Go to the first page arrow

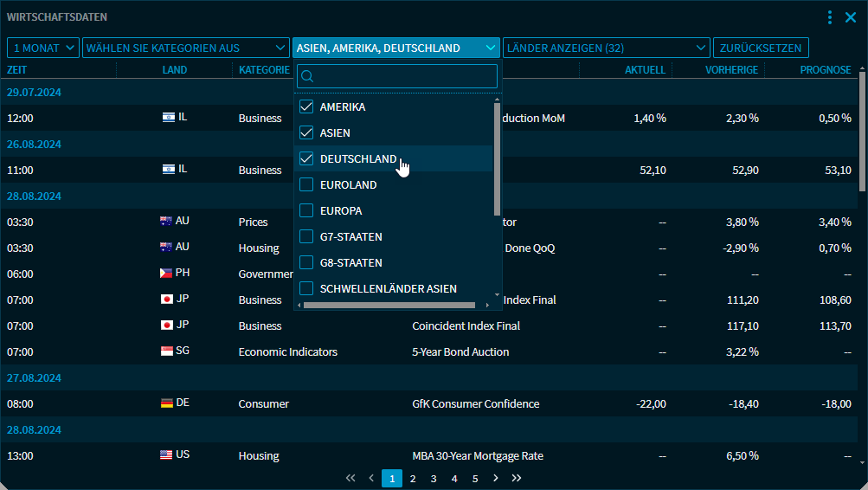coord(350,478)
